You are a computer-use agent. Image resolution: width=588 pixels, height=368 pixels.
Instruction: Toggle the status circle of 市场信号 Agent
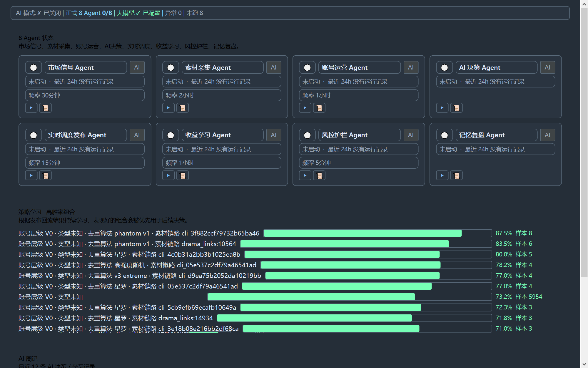tap(34, 67)
